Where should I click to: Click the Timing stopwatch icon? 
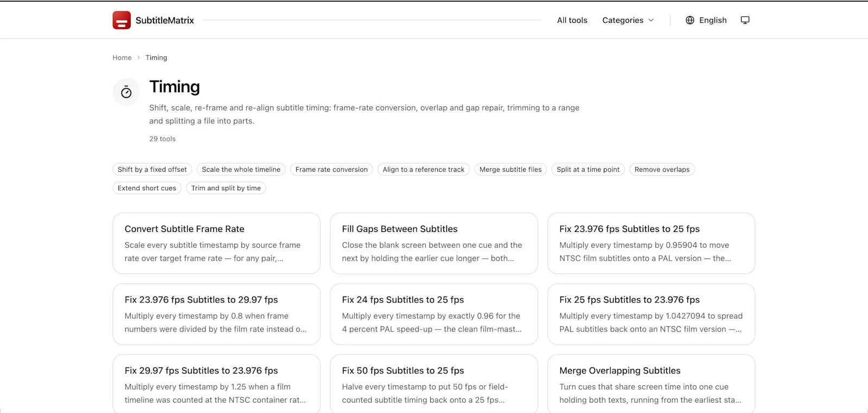point(126,92)
